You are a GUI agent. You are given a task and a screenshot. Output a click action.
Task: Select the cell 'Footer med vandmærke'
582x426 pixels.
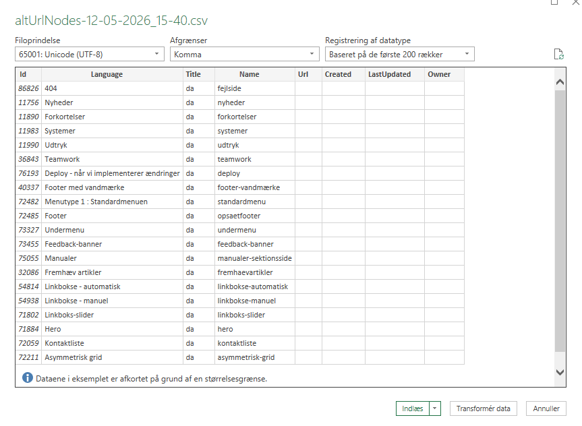[112, 187]
